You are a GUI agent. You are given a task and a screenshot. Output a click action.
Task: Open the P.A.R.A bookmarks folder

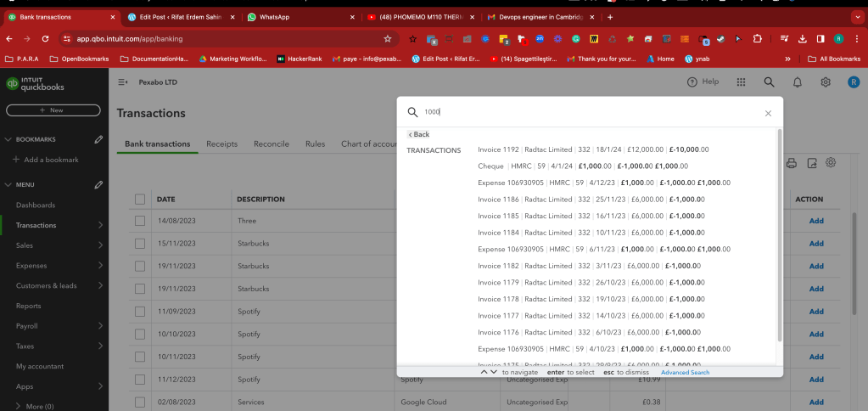[x=21, y=59]
